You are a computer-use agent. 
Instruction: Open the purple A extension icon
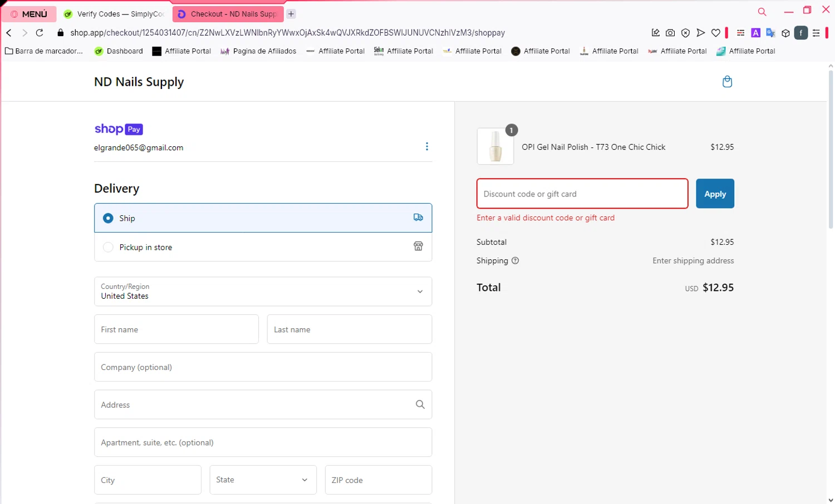755,33
